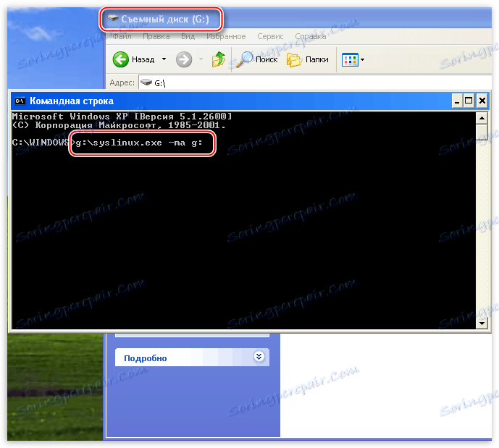499x448 pixels.
Task: Open the Сервис menu in Explorer
Action: (270, 37)
